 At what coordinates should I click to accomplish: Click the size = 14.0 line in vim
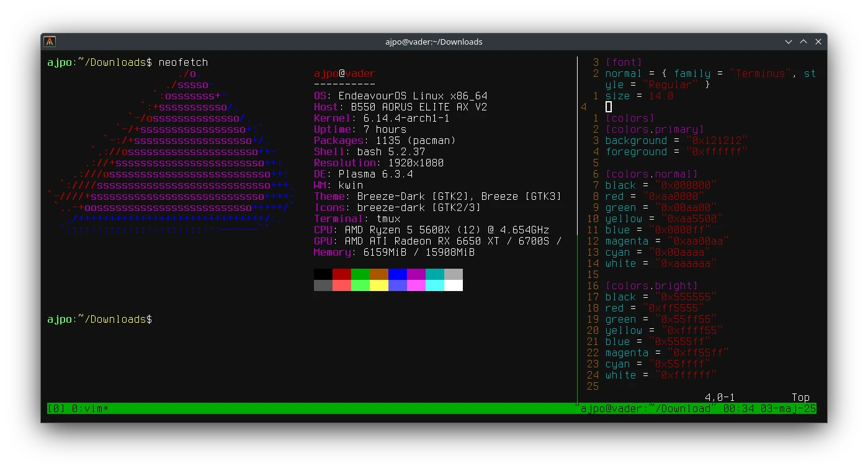pyautogui.click(x=640, y=96)
